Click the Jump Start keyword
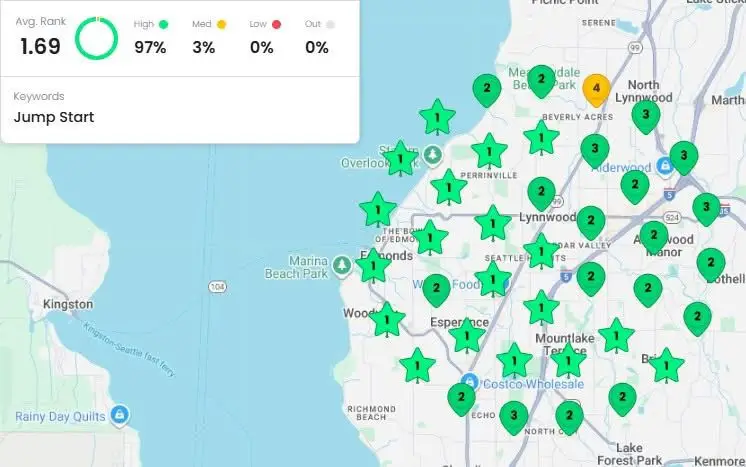The image size is (746, 467). point(54,117)
